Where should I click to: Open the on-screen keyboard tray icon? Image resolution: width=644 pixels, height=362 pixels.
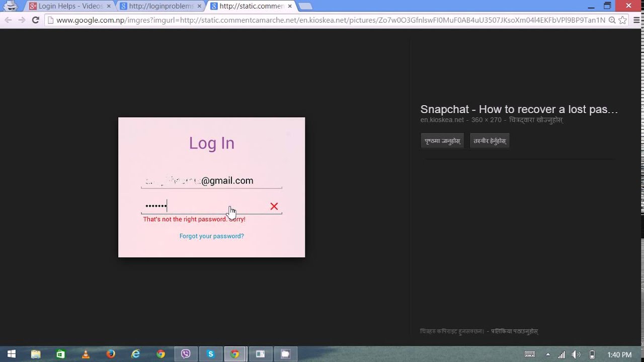click(529, 354)
